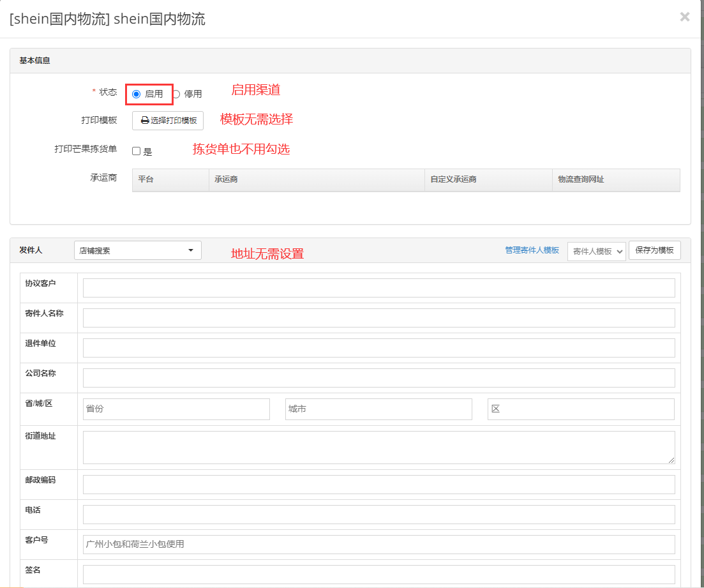Select the 公司名称 input field
Viewport: 704px width, 588px height.
(x=379, y=378)
